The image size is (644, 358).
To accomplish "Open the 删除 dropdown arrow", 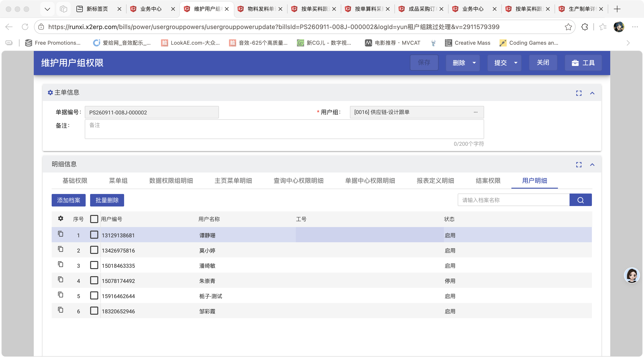I will point(474,63).
